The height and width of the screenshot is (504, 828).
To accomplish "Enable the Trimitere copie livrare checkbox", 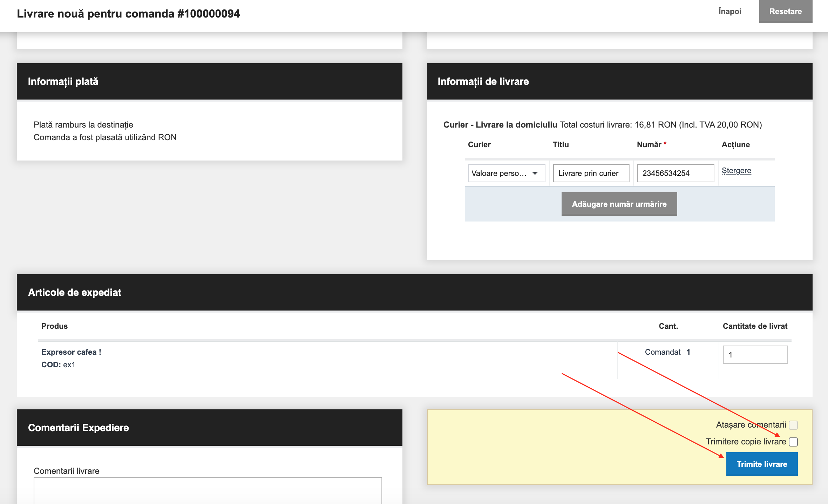I will [x=793, y=442].
